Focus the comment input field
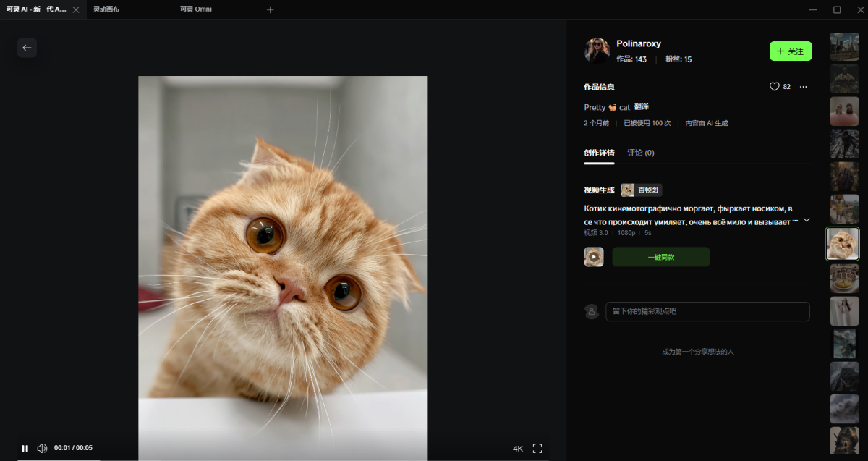 coord(707,311)
